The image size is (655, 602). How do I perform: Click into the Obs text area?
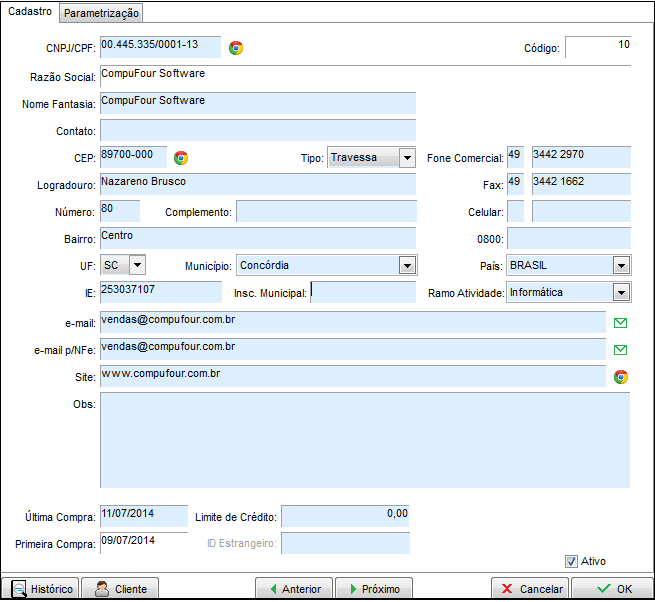coord(365,440)
